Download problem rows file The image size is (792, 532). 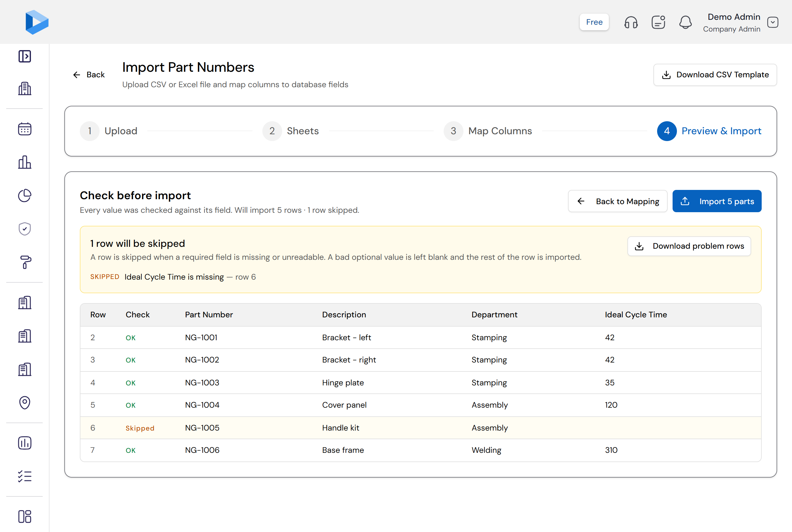689,246
